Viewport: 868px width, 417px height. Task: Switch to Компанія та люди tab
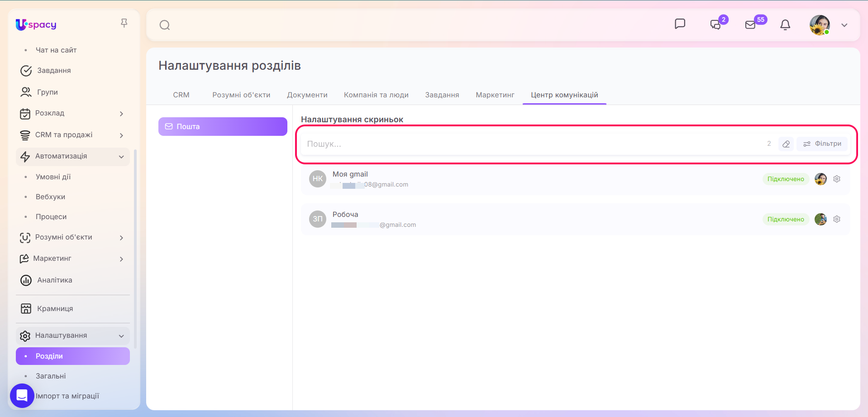376,95
